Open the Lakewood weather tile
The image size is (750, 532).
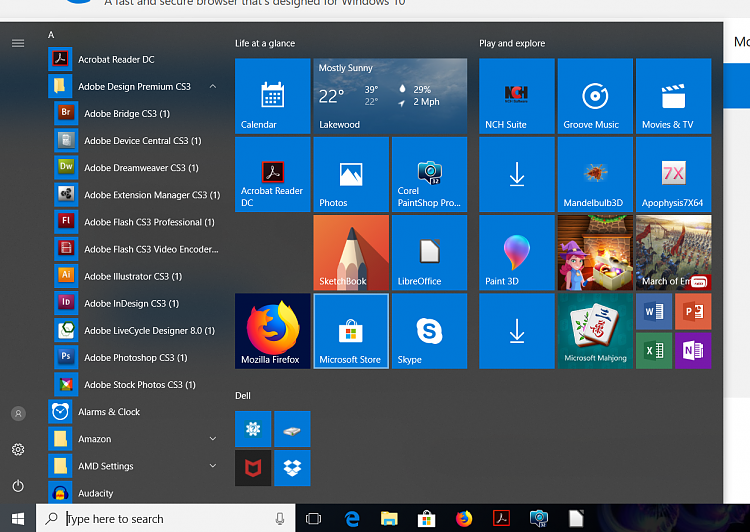click(390, 96)
